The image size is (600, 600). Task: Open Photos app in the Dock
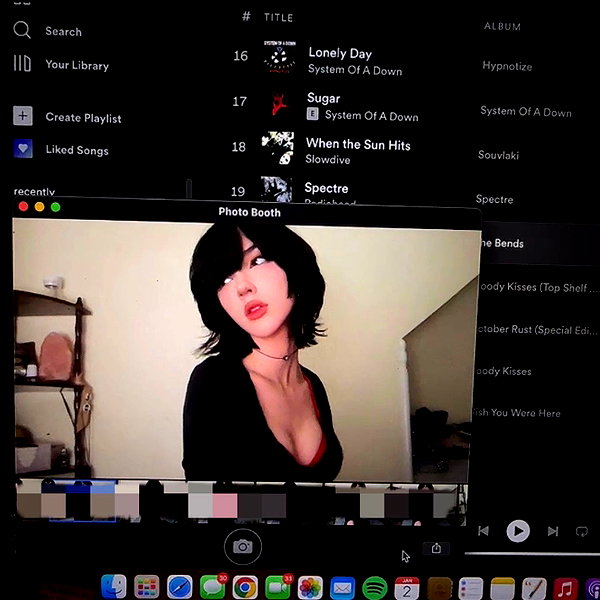point(310,587)
